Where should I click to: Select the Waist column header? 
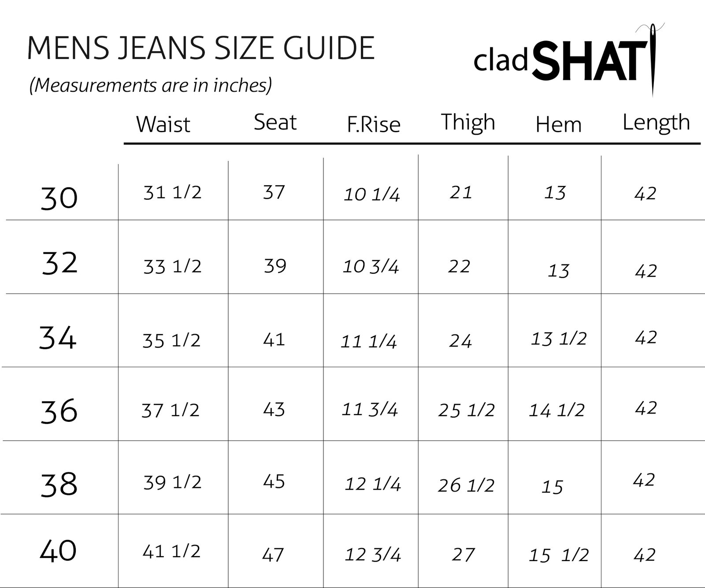coord(163,124)
